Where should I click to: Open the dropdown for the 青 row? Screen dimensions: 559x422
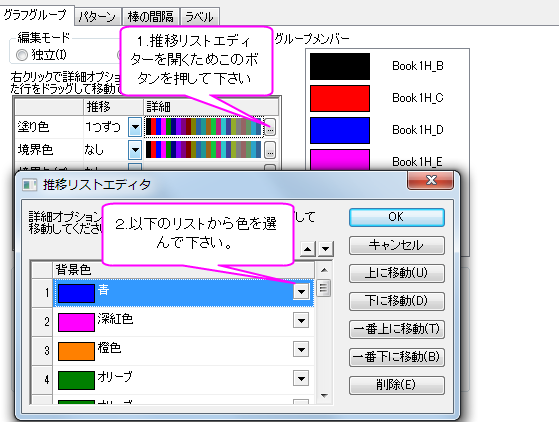pyautogui.click(x=301, y=292)
